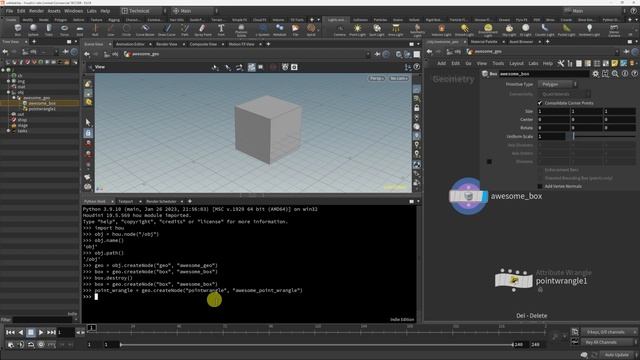Add an Ambient Light from shelf

[x=589, y=30]
